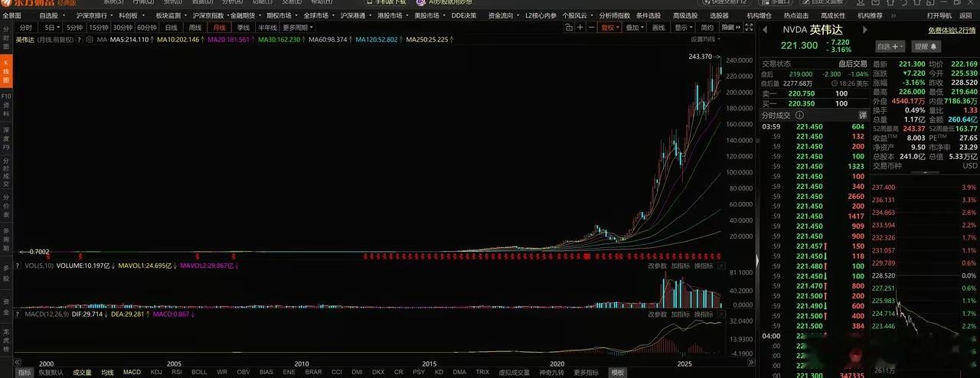Open 分时图 in left sidebar

coord(6,37)
